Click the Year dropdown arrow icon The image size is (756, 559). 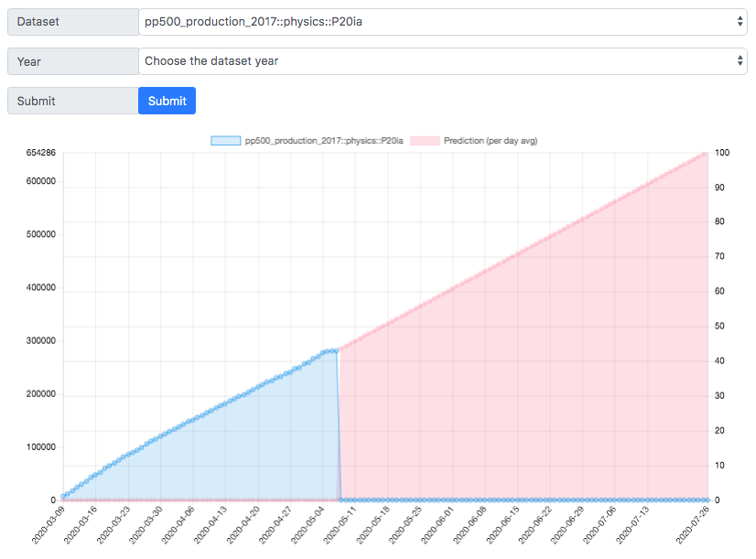pyautogui.click(x=740, y=61)
